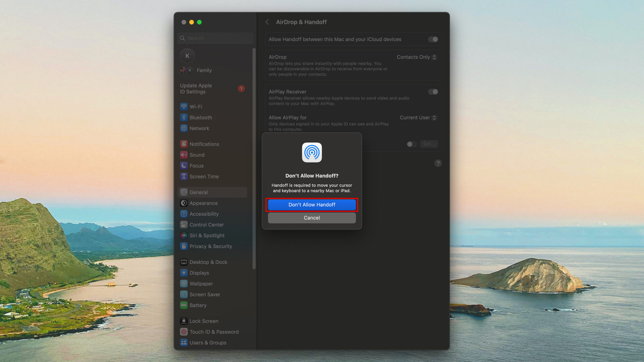Click the sidebar vertical scrollbar
This screenshot has height=362, width=644.
pyautogui.click(x=254, y=158)
